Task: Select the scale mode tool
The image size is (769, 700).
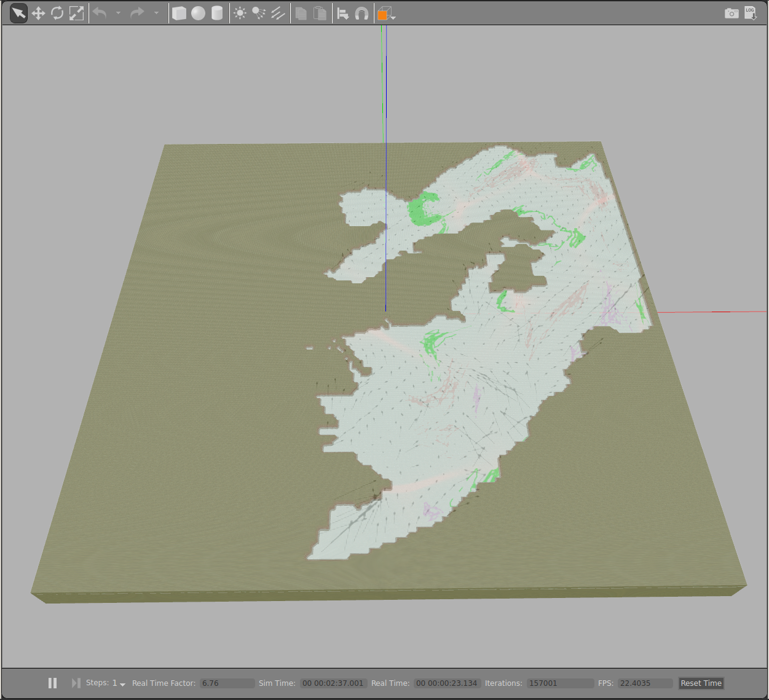Action: [76, 14]
